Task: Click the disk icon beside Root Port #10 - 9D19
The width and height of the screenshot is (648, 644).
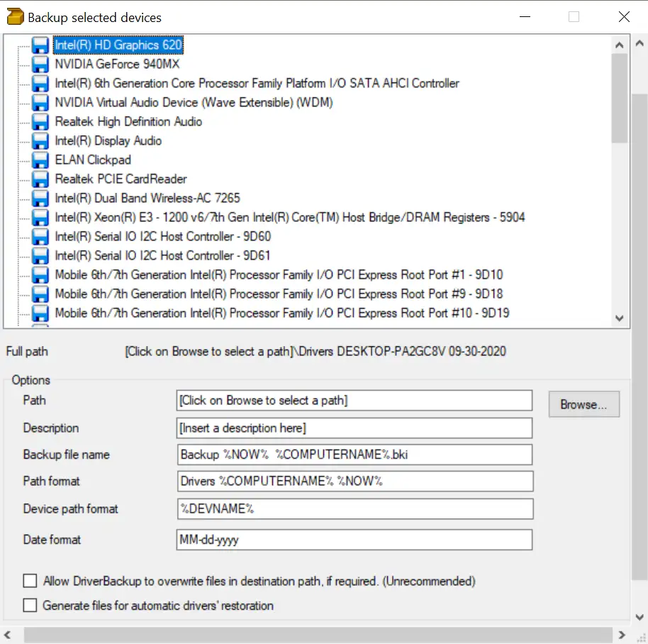Action: (40, 313)
